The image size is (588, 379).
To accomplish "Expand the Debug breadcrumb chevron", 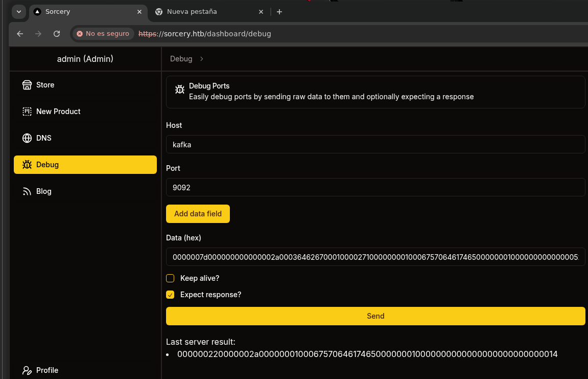I will coord(202,59).
